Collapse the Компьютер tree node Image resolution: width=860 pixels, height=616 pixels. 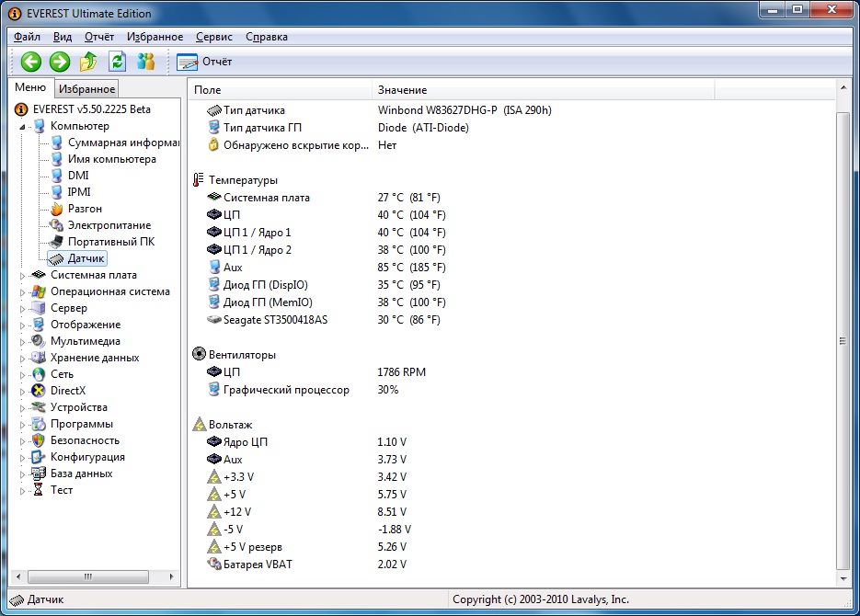[x=21, y=126]
